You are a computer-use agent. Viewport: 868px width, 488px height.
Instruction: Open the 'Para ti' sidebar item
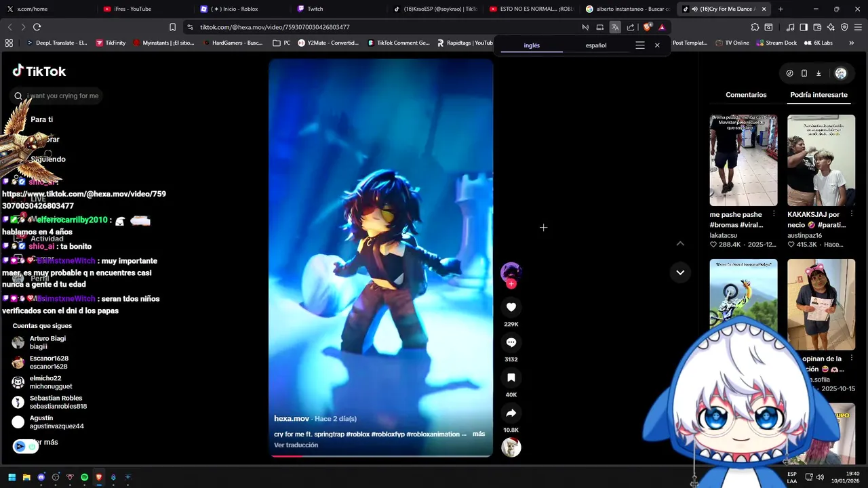click(x=41, y=119)
